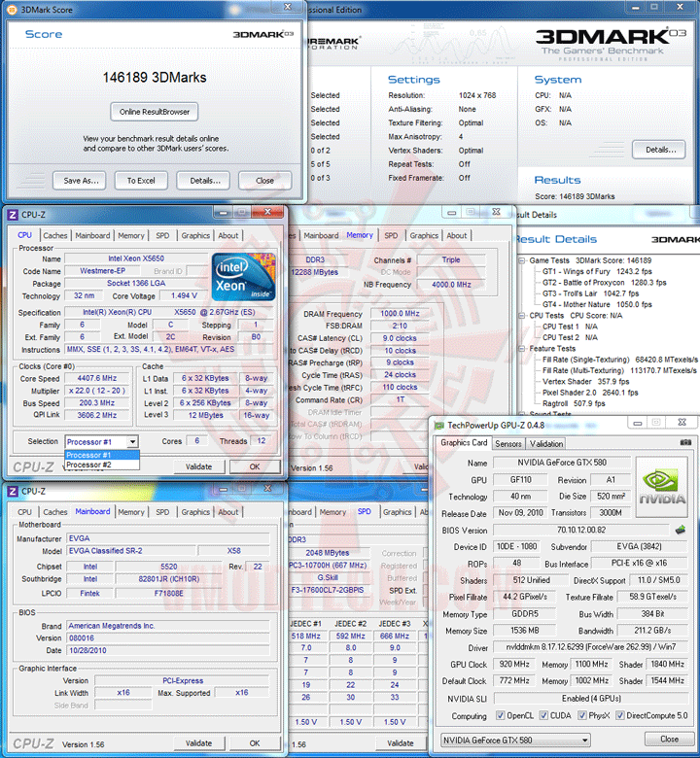The image size is (700, 758).
Task: Open the Graphics tab in top CPU-Z window
Action: click(195, 235)
